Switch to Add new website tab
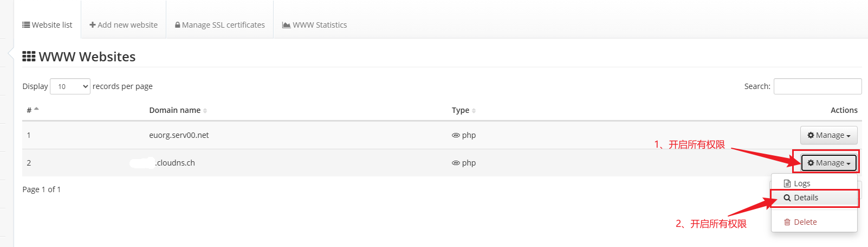Image resolution: width=868 pixels, height=247 pixels. (x=124, y=25)
